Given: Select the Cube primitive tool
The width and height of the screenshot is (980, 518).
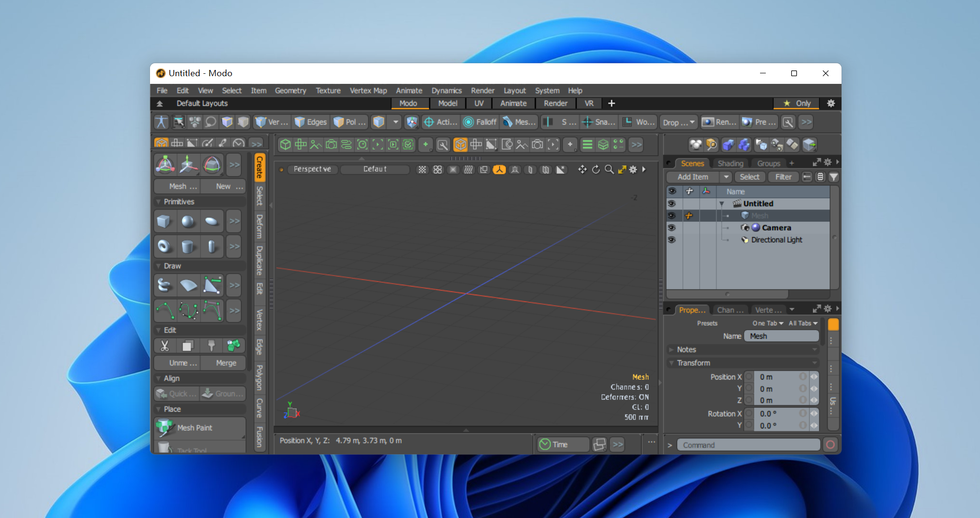Looking at the screenshot, I should point(164,221).
